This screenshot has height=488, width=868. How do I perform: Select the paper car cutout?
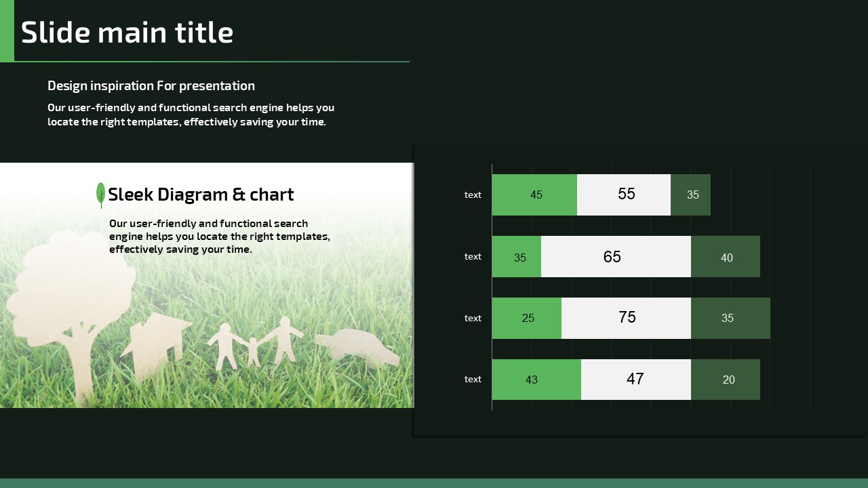(358, 346)
